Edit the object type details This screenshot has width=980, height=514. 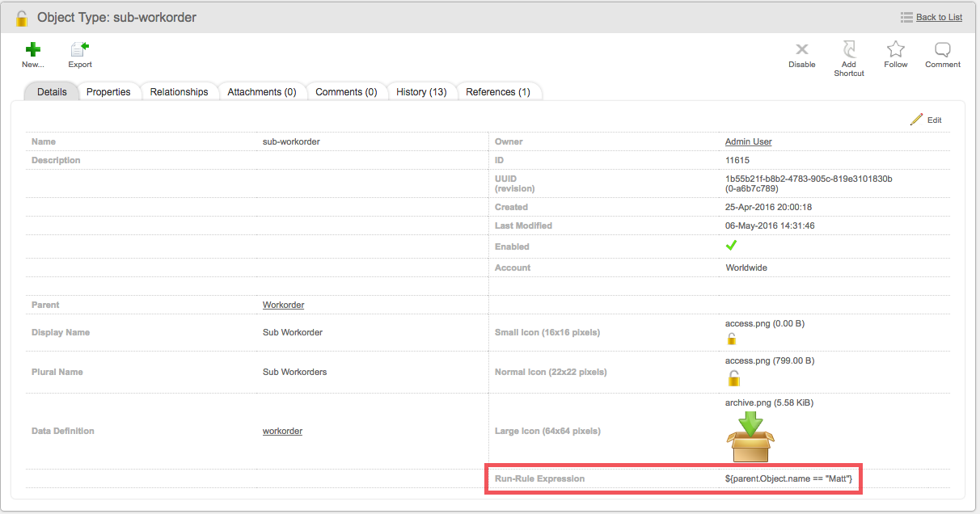pos(927,119)
